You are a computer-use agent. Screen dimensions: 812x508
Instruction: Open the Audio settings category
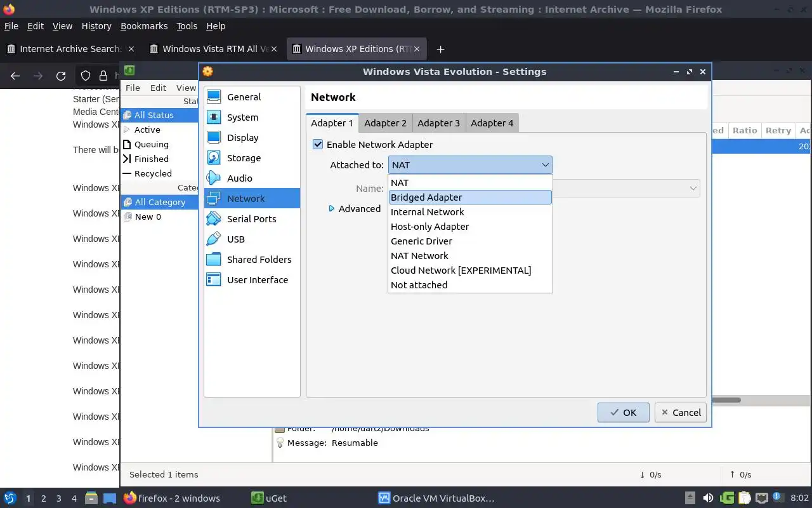[x=252, y=178]
